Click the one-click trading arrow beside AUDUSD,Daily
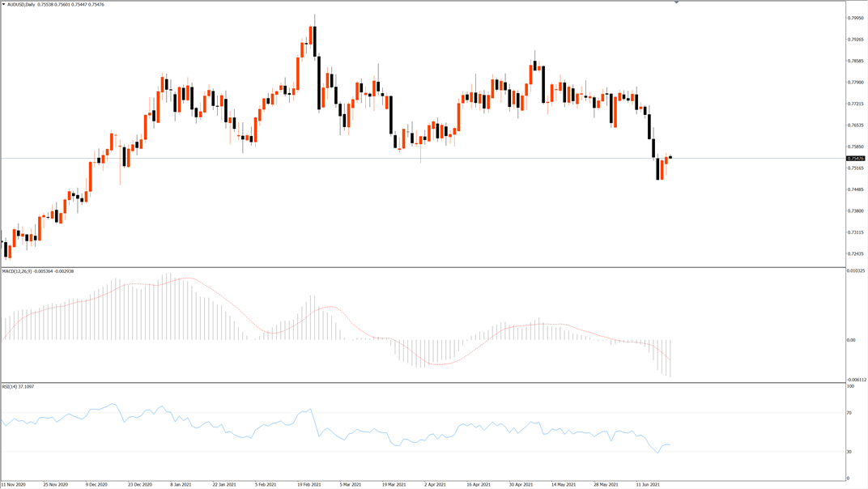868x489 pixels. (3, 4)
